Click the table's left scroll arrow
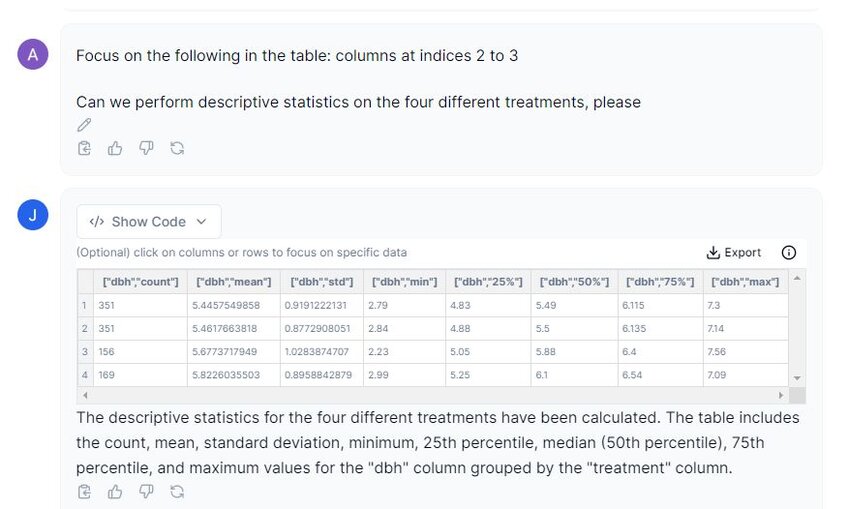The image size is (848, 509). coord(85,395)
